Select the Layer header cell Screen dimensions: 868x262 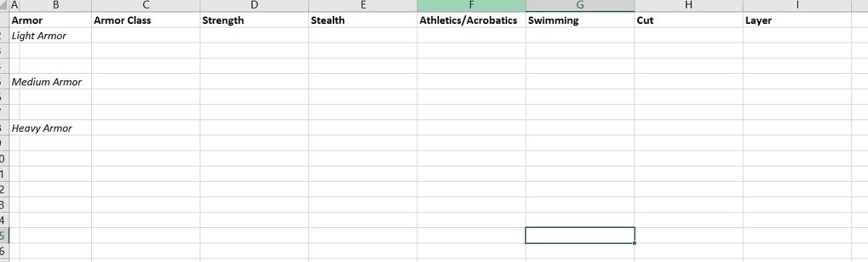[x=797, y=20]
